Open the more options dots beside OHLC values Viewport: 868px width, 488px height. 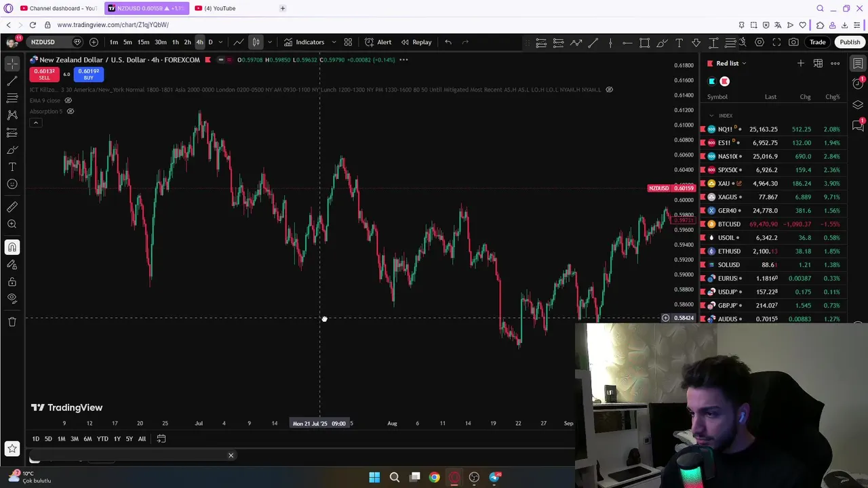point(403,60)
